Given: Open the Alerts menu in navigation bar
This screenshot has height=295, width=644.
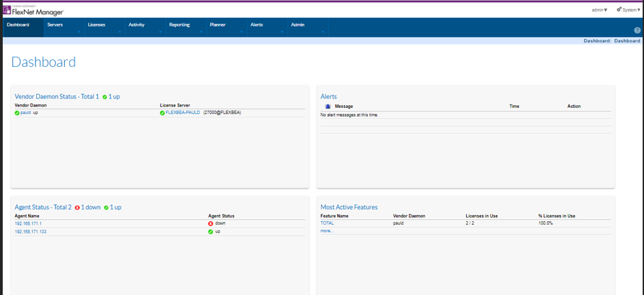Looking at the screenshot, I should point(256,25).
